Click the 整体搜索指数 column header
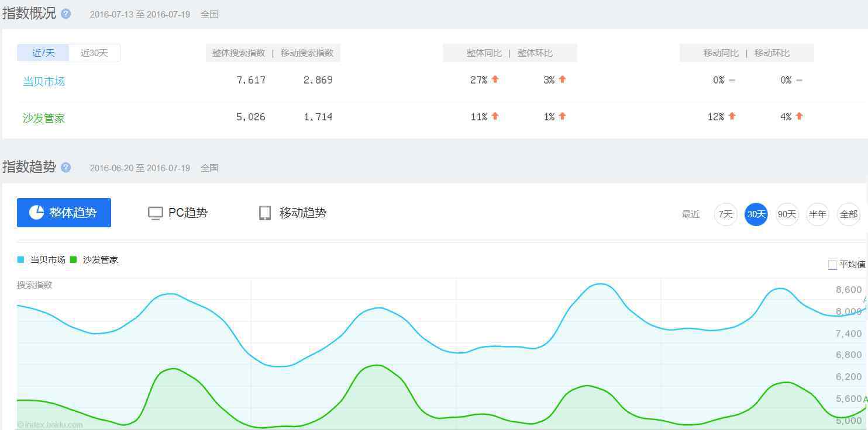 239,53
